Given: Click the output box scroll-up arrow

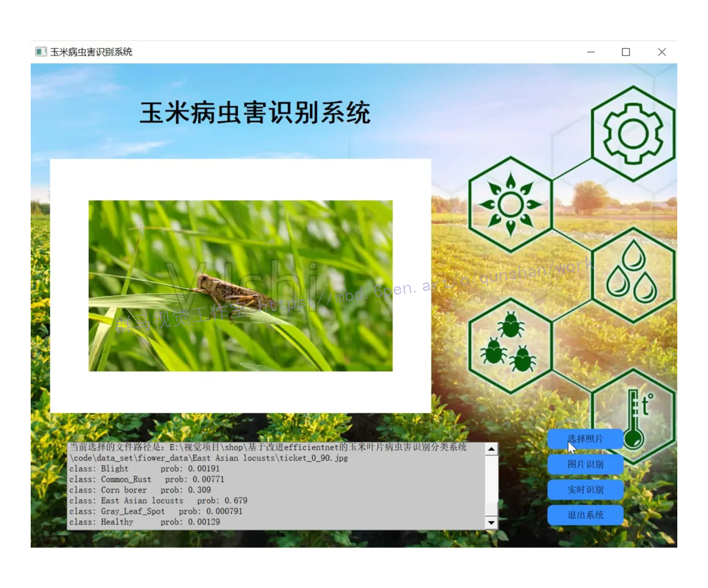Looking at the screenshot, I should click(491, 449).
